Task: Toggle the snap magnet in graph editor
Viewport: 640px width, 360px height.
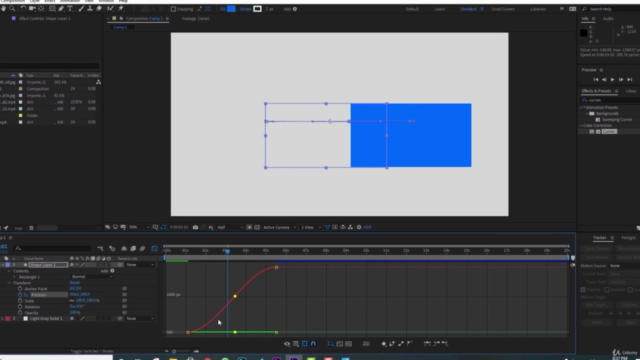Action: point(313,344)
